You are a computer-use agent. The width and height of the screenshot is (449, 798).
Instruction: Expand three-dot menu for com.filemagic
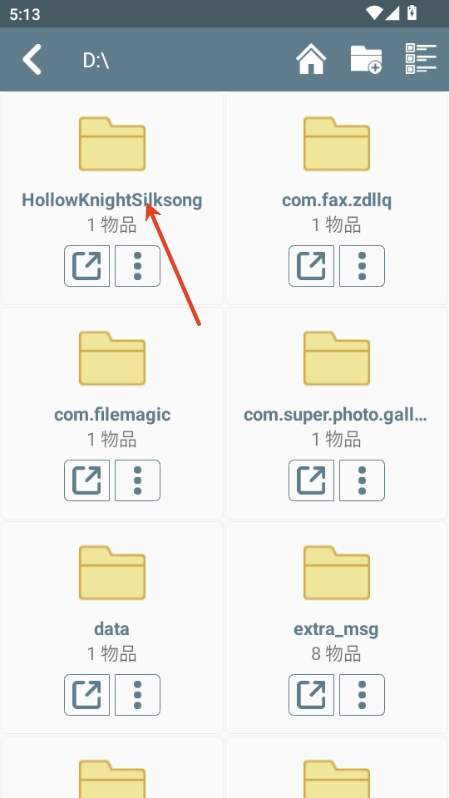[x=137, y=480]
